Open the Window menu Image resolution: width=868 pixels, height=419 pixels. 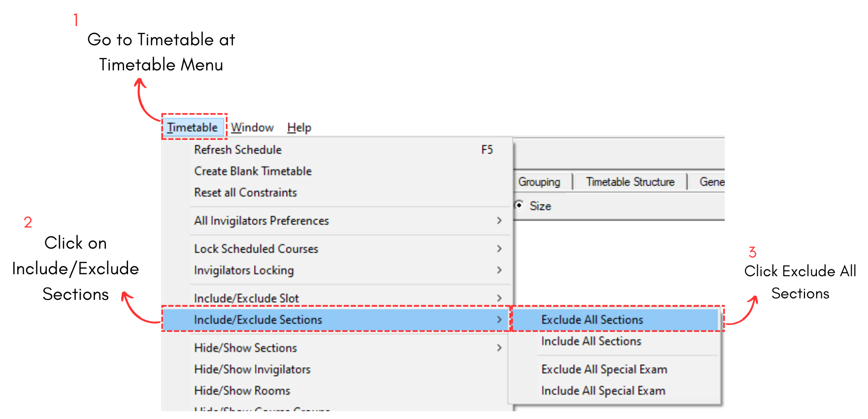click(252, 127)
